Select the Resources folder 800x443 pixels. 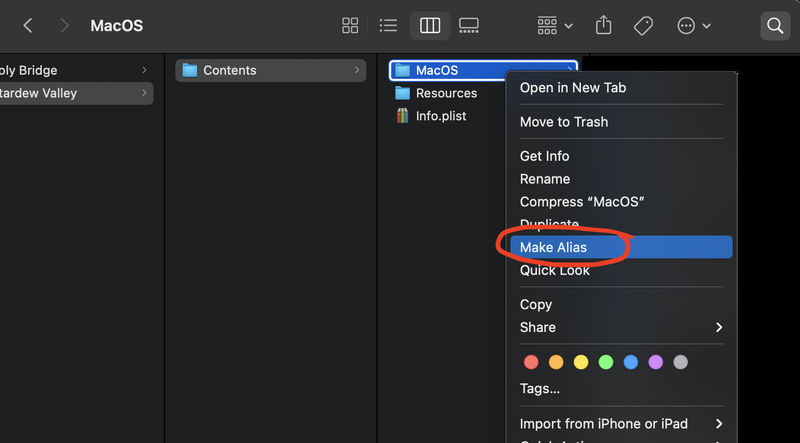point(437,93)
